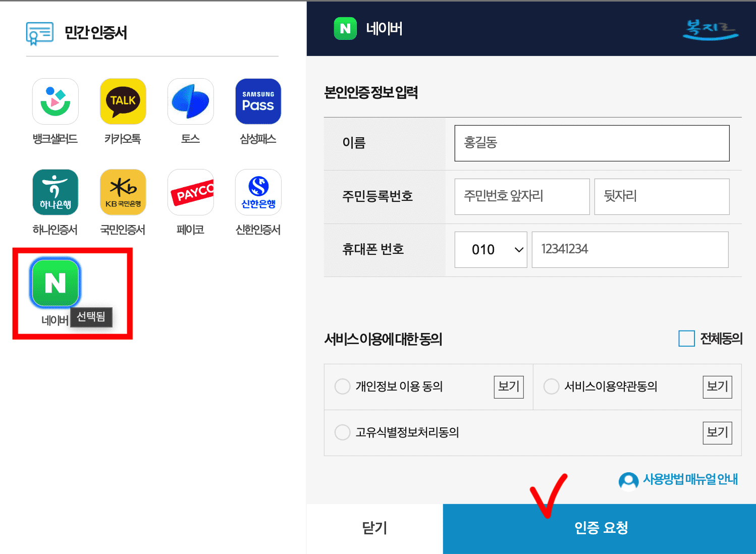Select the Hana Bank certificate icon
Screen dimensions: 756x554
click(56, 192)
